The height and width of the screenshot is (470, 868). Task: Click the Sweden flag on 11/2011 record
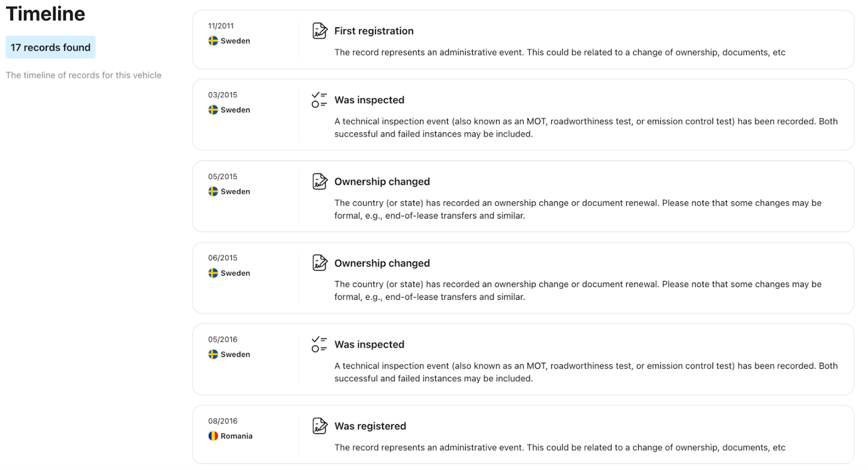pyautogui.click(x=213, y=41)
